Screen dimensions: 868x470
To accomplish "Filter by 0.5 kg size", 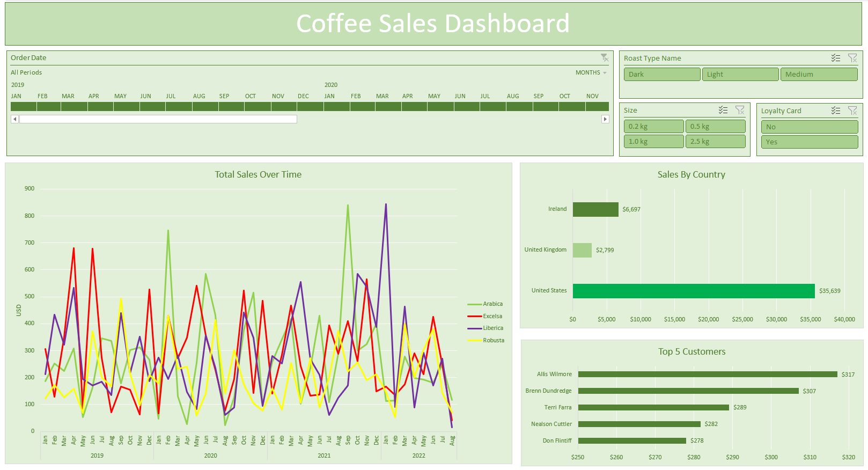I will pyautogui.click(x=716, y=126).
